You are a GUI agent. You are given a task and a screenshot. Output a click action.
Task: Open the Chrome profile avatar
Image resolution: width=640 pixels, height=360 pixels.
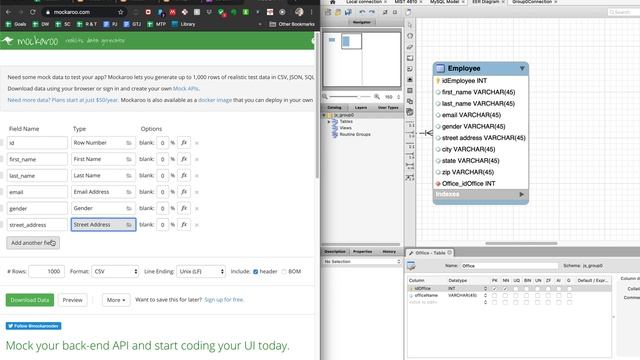point(299,12)
